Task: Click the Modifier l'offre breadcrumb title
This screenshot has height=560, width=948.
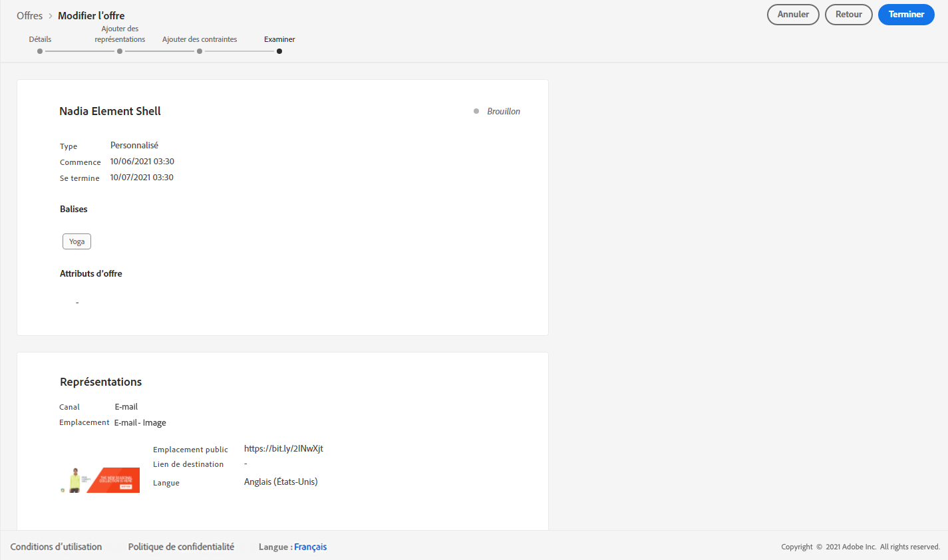Action: (x=91, y=15)
